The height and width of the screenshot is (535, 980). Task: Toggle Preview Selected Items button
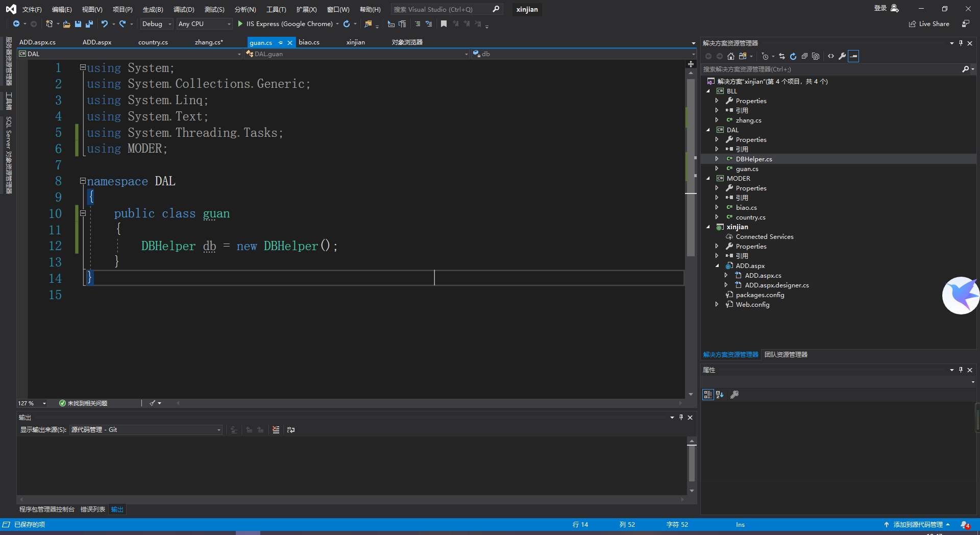coord(853,56)
